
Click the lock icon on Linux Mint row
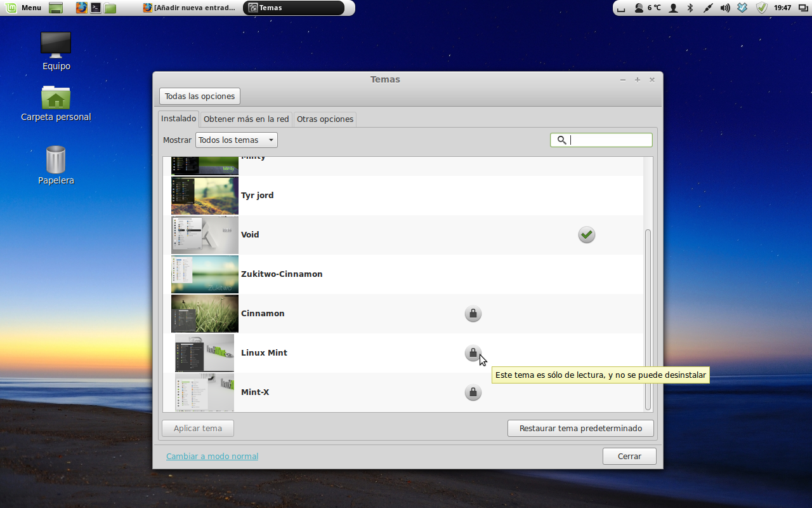pyautogui.click(x=473, y=353)
